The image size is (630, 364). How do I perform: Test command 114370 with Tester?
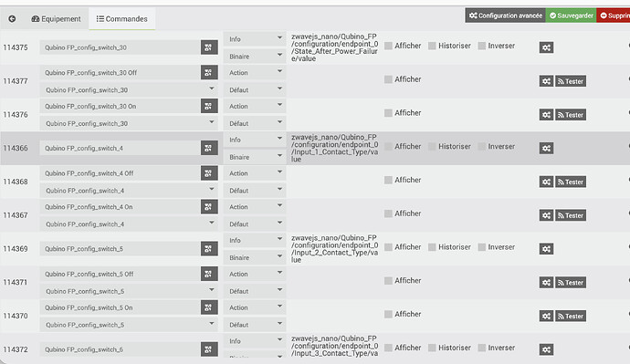pyautogui.click(x=570, y=317)
